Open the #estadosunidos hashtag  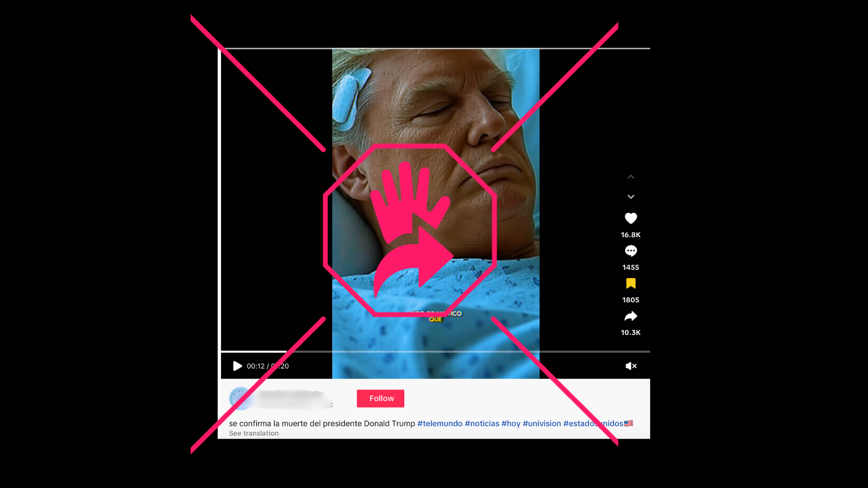pyautogui.click(x=583, y=423)
